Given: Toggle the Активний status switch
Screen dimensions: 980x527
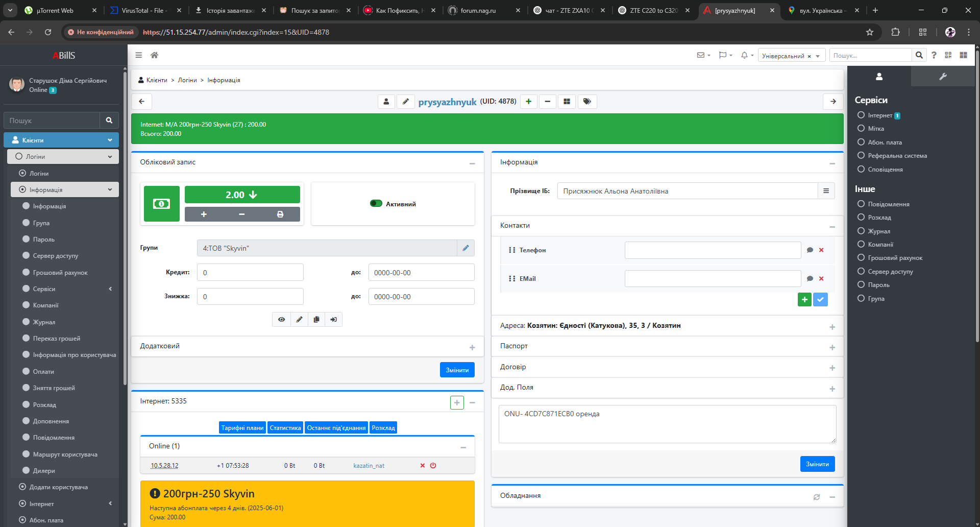Looking at the screenshot, I should coord(376,203).
